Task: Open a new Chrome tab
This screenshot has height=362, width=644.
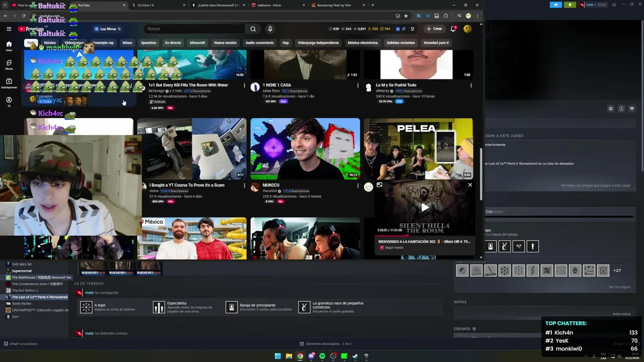Action: click(x=372, y=5)
